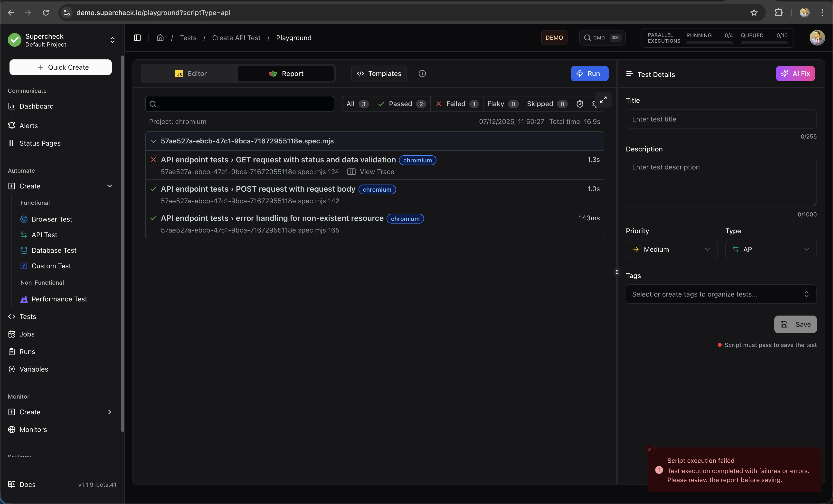This screenshot has height=504, width=833.
Task: Click the home icon in the breadcrumb
Action: point(160,37)
